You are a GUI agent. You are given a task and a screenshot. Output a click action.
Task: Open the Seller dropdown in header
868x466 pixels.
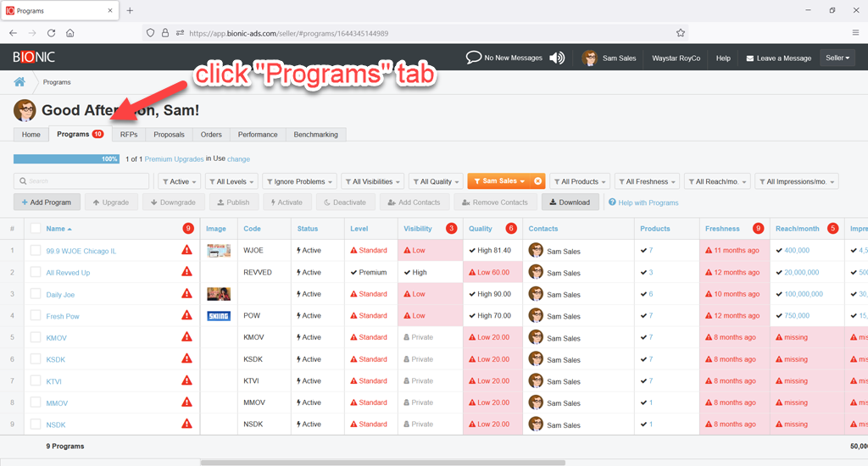coord(837,58)
